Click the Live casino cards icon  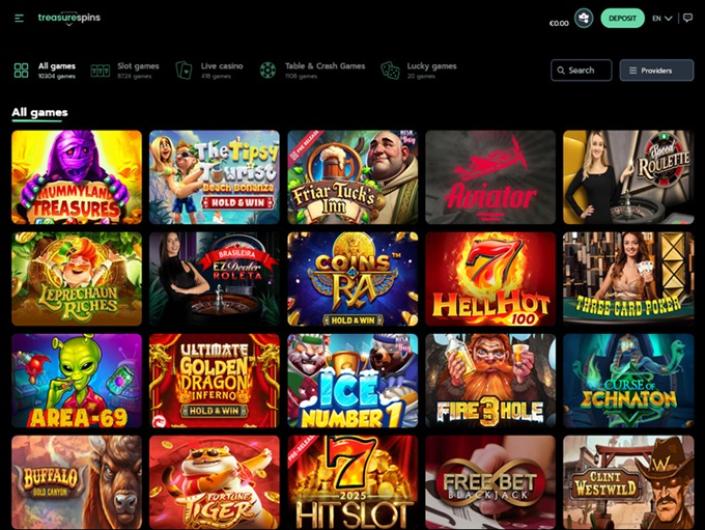pos(184,71)
